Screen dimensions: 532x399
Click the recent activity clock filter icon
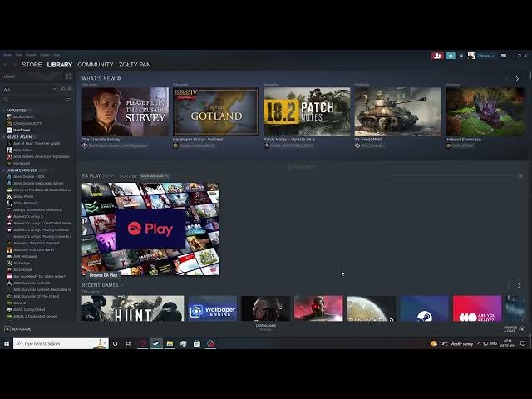(x=63, y=89)
